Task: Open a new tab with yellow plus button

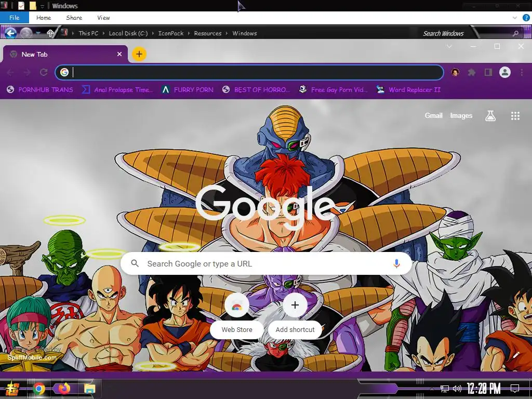Action: (139, 54)
